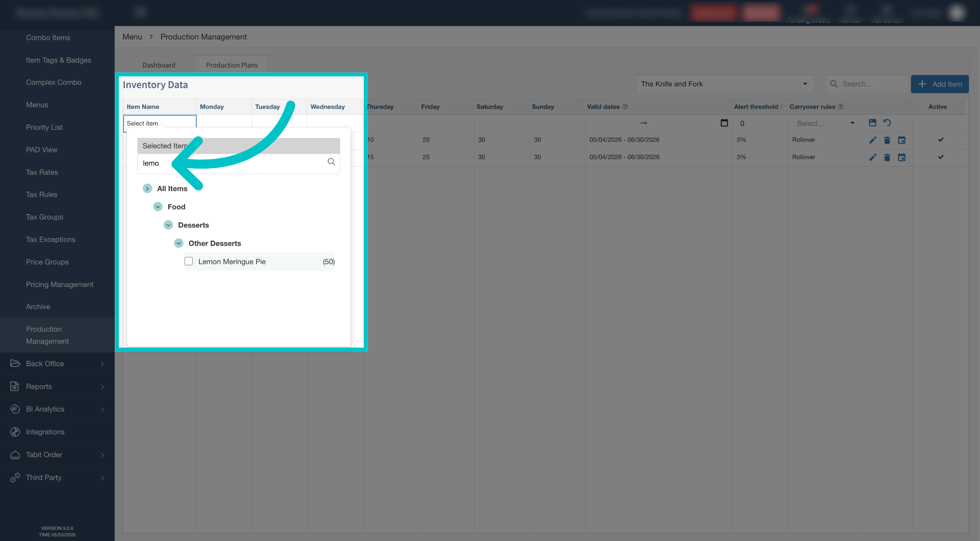
Task: Expand the All Items tree node
Action: coord(147,189)
